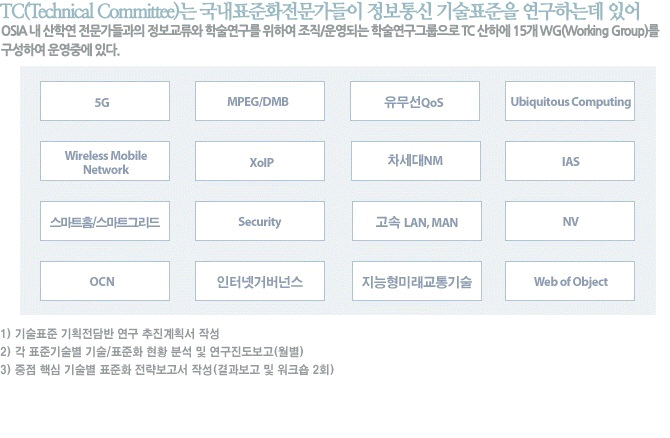Click list item 2 about 연구진도보고(월별)
This screenshot has width=670, height=438.
(x=152, y=351)
